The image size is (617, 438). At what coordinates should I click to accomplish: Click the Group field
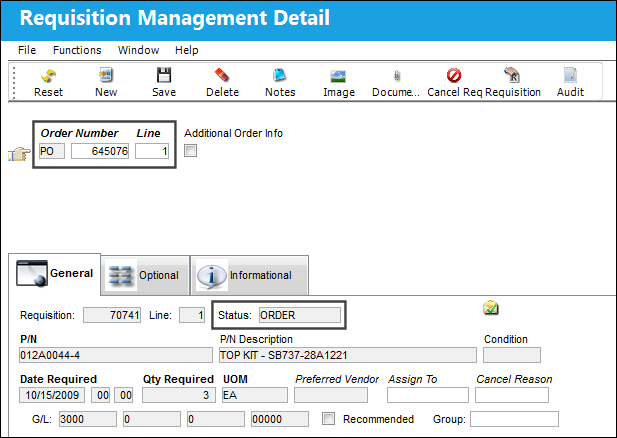click(x=514, y=419)
